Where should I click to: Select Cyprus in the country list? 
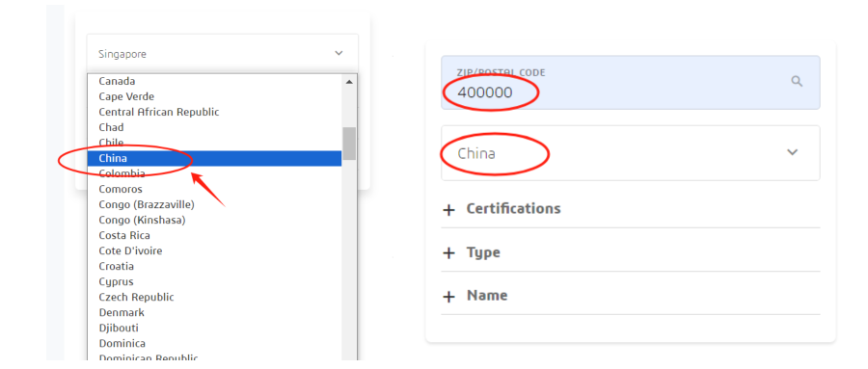214,282
